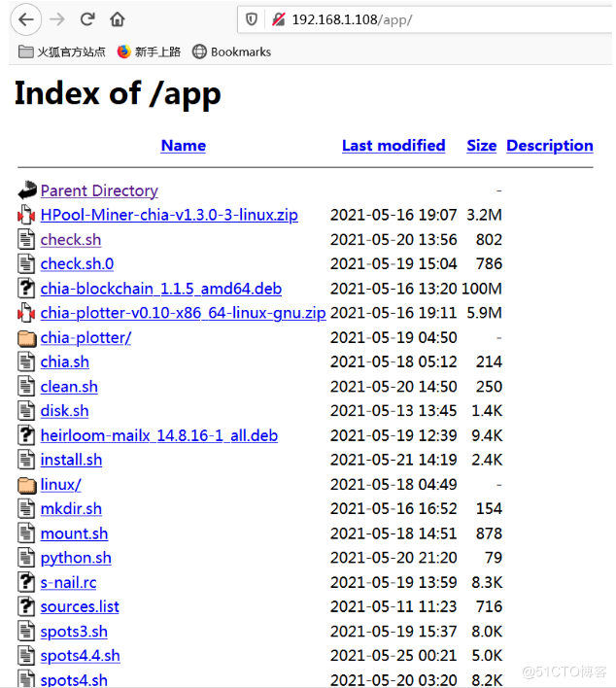Click the archive icon beside chia-plotter zip
The image size is (616, 688).
[26, 313]
